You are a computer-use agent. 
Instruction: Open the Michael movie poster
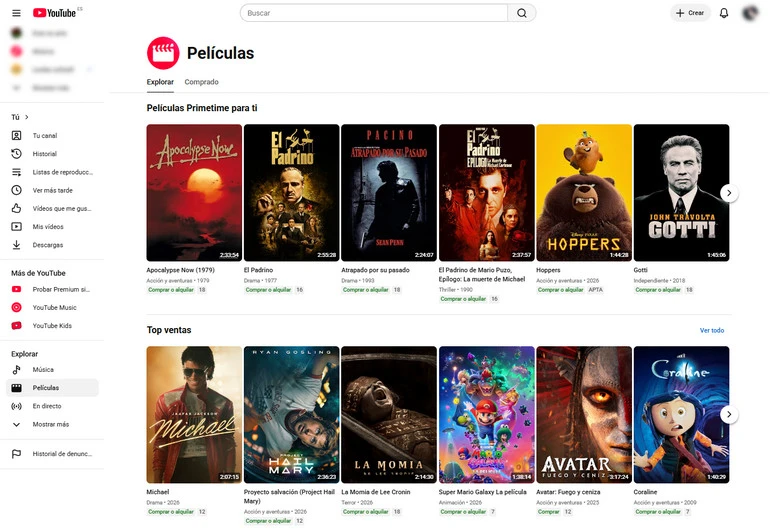[x=194, y=415]
